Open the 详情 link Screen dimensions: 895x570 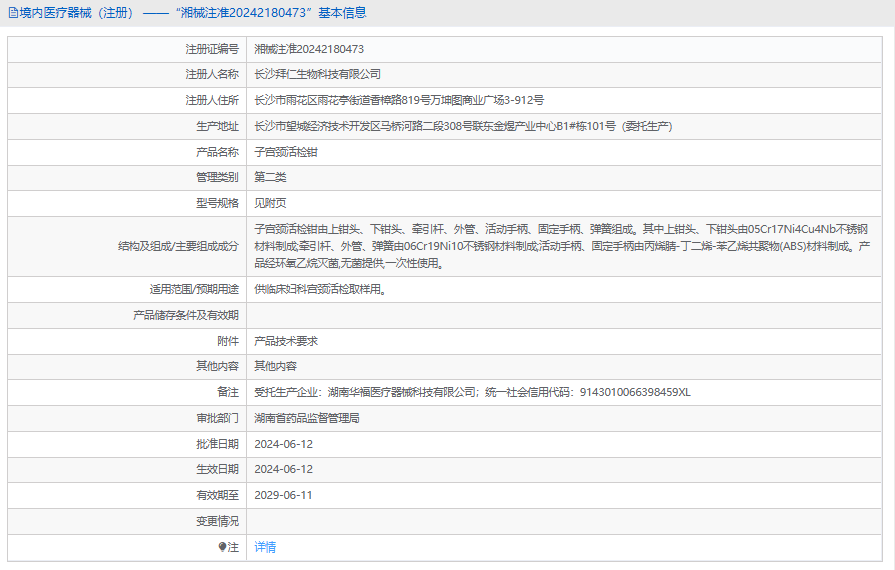click(265, 547)
